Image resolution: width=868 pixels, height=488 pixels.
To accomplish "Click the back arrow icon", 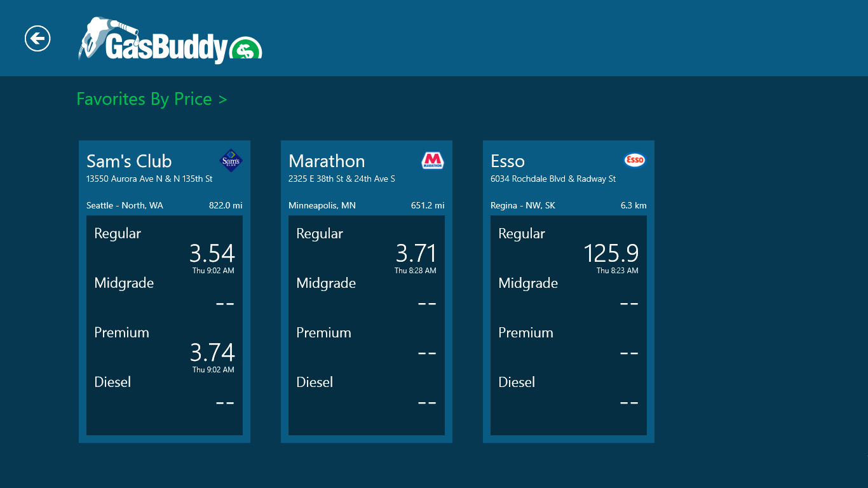I will 36,37.
